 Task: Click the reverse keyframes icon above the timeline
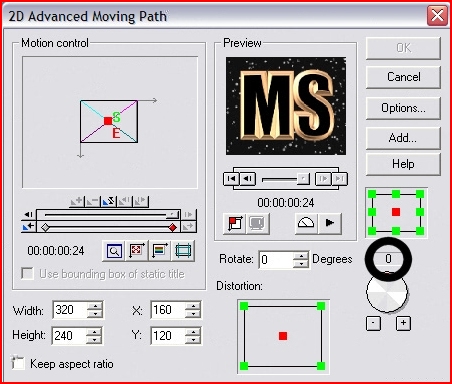[x=108, y=201]
